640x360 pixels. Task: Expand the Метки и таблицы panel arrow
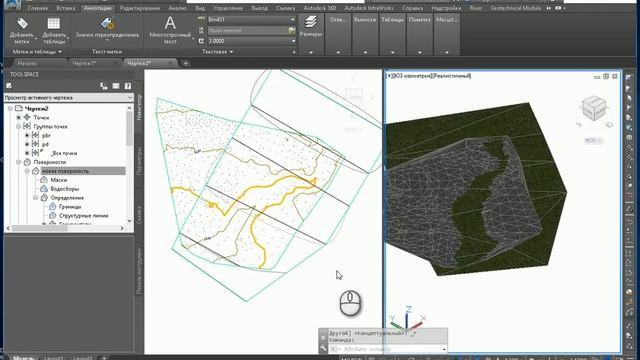[x=60, y=52]
